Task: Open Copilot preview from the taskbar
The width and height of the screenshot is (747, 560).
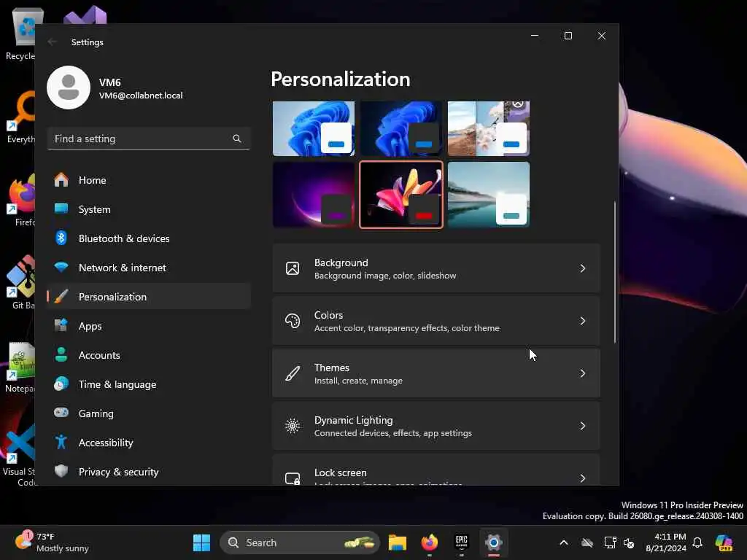Action: [724, 542]
